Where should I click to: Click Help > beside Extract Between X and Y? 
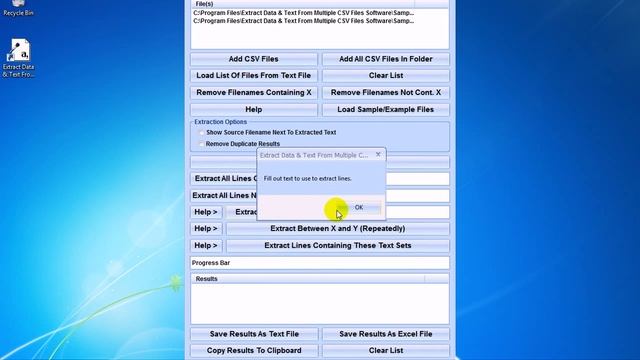(206, 229)
